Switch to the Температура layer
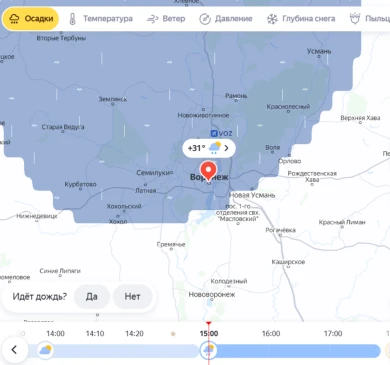 pos(100,19)
